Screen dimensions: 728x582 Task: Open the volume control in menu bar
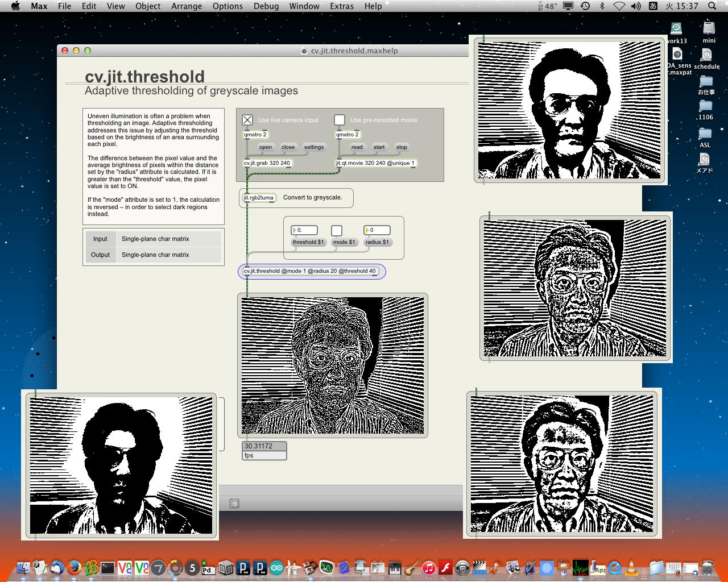click(x=636, y=6)
